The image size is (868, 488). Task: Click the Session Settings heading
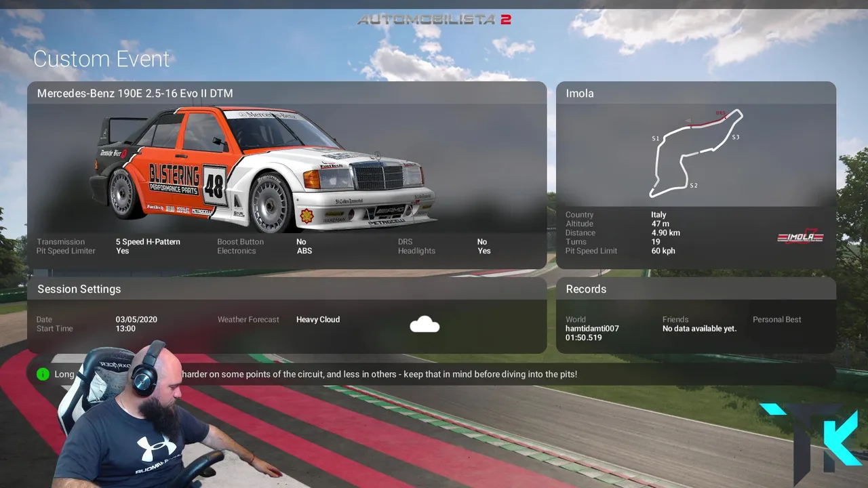click(x=79, y=289)
